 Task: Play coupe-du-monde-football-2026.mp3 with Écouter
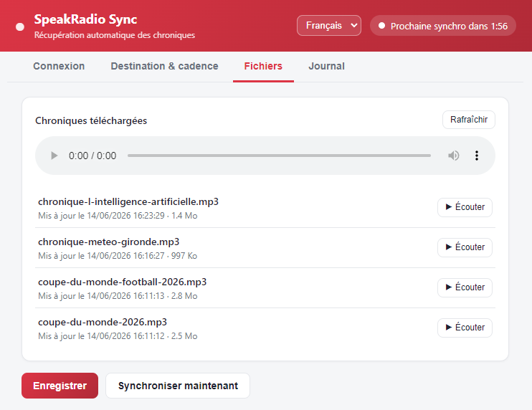[465, 287]
